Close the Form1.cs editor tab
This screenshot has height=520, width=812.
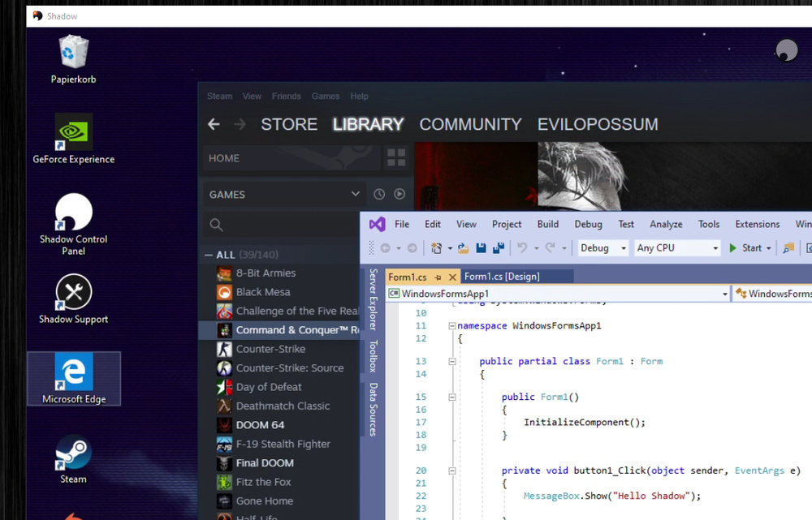pyautogui.click(x=452, y=277)
